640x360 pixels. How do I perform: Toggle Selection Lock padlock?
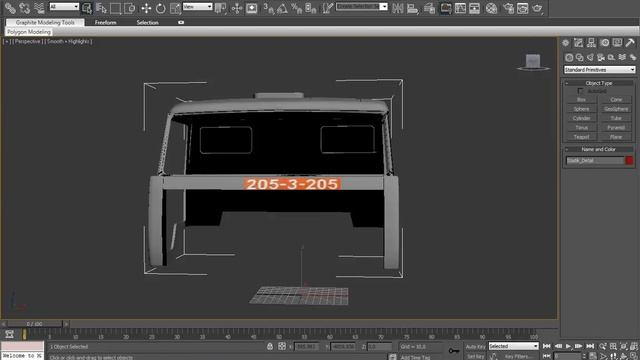click(270, 346)
